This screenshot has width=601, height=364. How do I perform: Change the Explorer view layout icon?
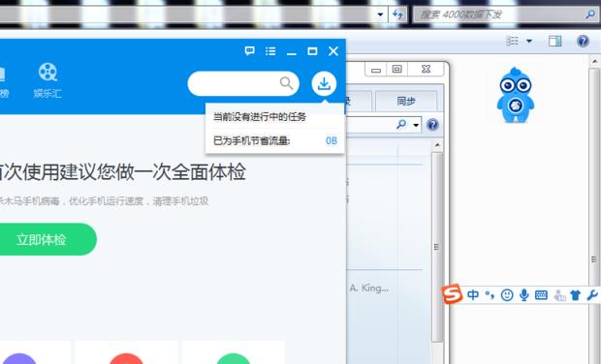click(x=512, y=41)
